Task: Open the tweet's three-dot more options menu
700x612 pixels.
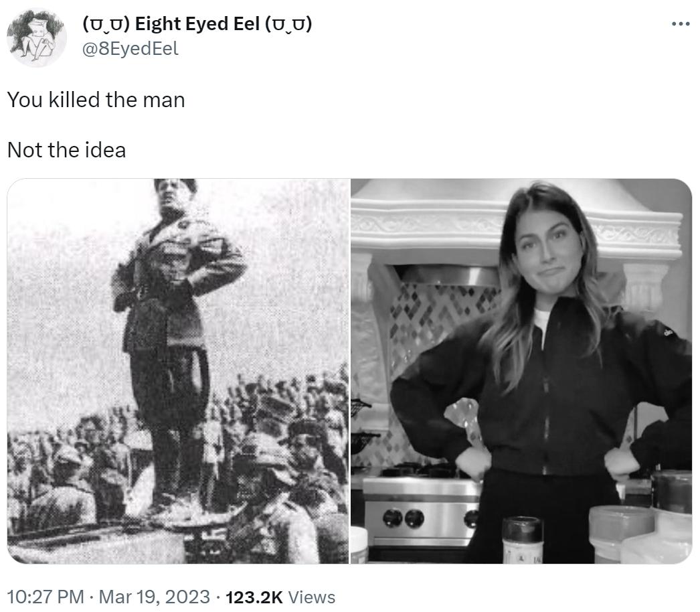Action: coord(681,24)
